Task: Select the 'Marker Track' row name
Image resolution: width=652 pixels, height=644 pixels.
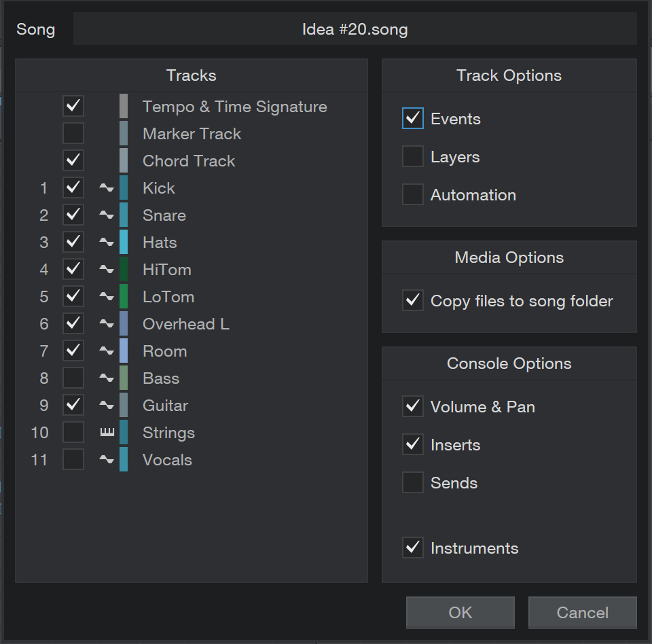Action: tap(192, 134)
